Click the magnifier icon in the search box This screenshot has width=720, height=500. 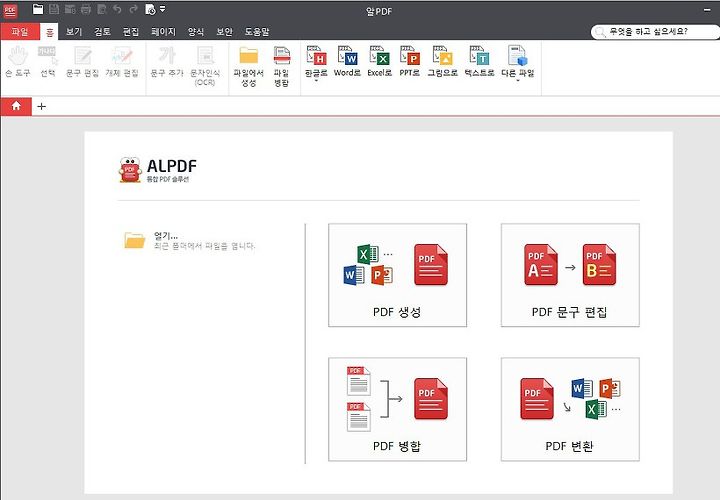pos(600,32)
